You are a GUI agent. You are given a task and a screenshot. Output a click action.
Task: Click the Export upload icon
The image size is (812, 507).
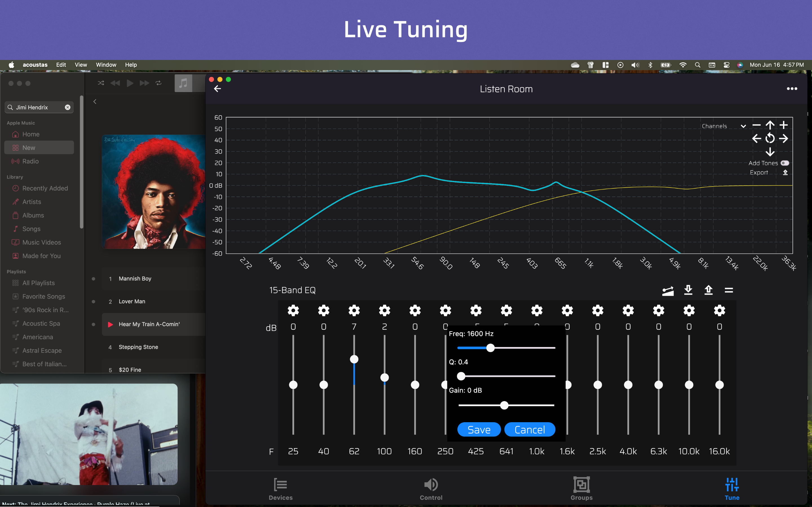[785, 172]
